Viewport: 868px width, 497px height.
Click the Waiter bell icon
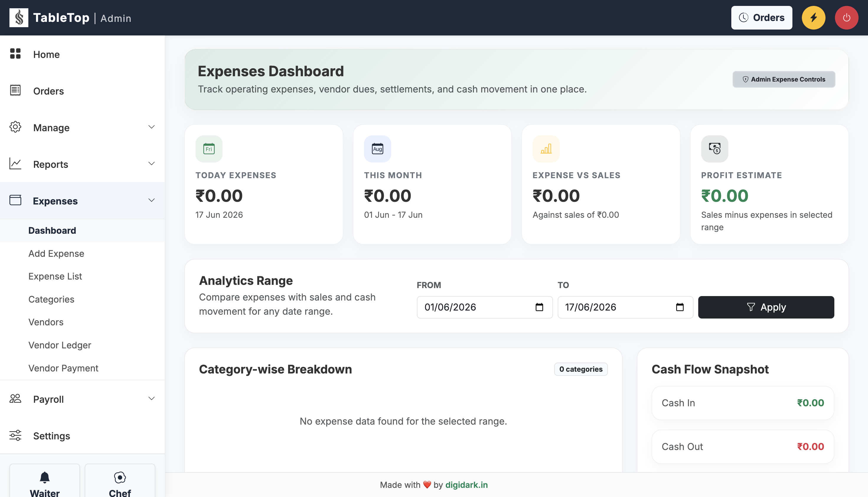[45, 477]
